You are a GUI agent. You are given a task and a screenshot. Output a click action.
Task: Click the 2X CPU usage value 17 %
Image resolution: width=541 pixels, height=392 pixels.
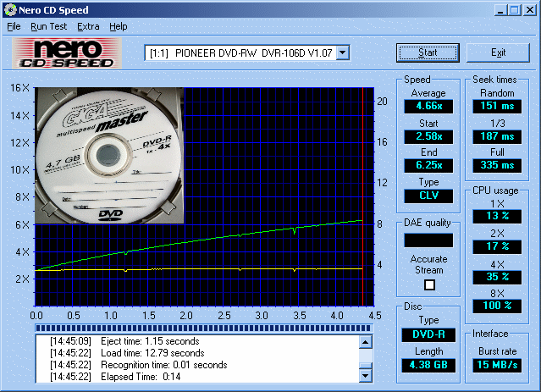pos(497,246)
